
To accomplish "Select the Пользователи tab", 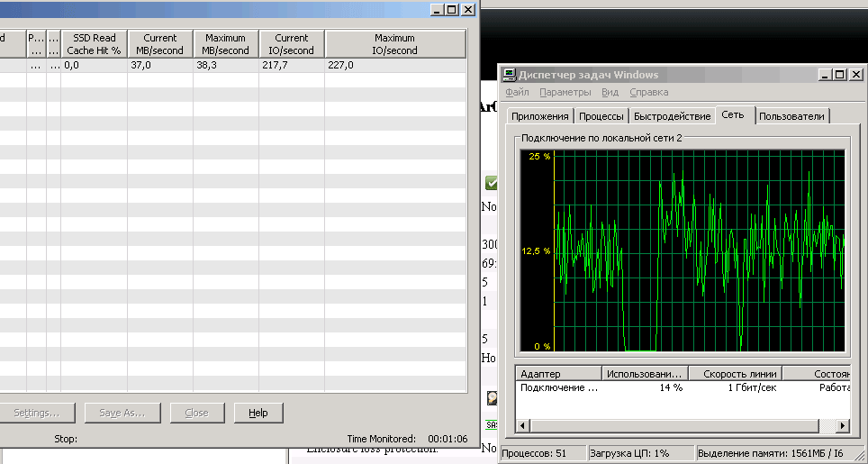I will coord(791,116).
